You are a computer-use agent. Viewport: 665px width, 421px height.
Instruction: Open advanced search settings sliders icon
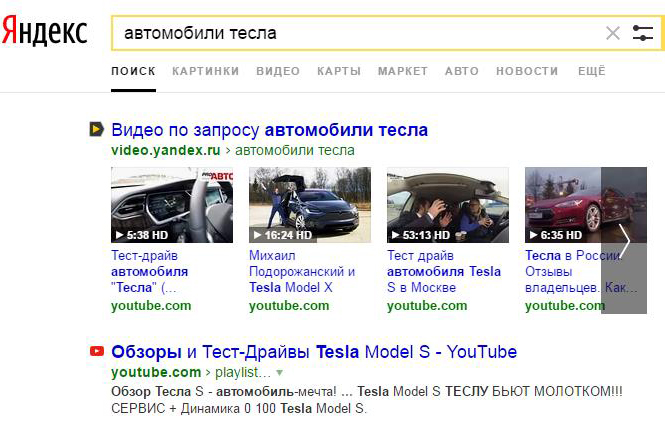(643, 33)
